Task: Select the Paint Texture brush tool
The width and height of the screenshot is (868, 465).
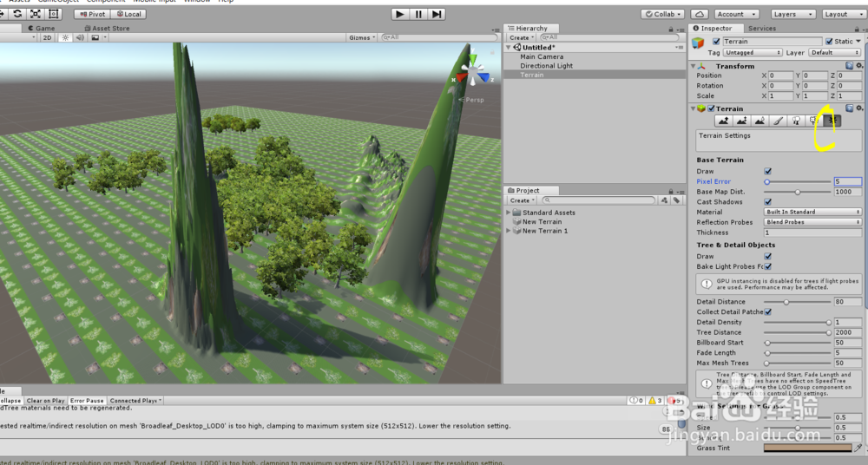Action: [778, 121]
